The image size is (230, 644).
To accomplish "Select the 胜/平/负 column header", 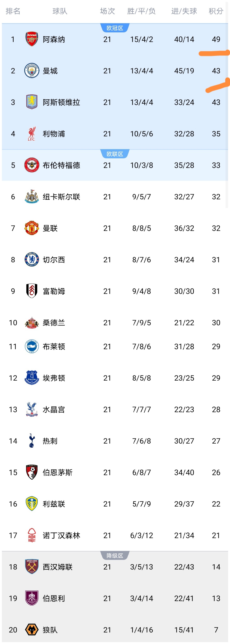I will tap(141, 11).
